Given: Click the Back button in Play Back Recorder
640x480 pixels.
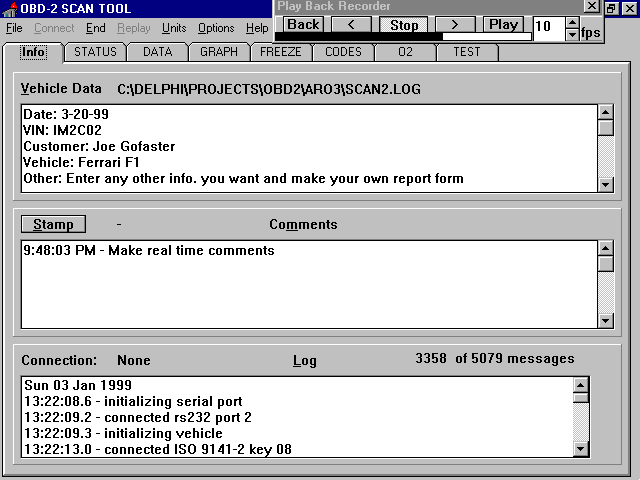Looking at the screenshot, I should [x=303, y=24].
